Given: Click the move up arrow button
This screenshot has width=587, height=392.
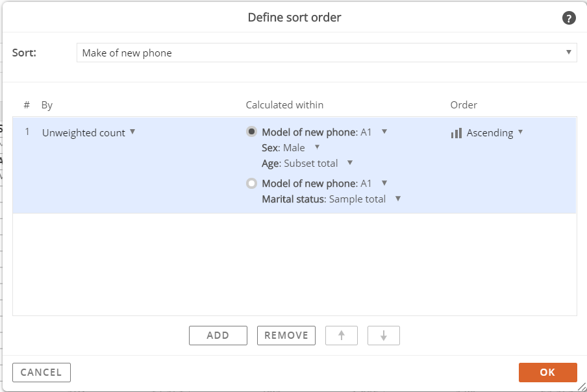Looking at the screenshot, I should [x=342, y=336].
